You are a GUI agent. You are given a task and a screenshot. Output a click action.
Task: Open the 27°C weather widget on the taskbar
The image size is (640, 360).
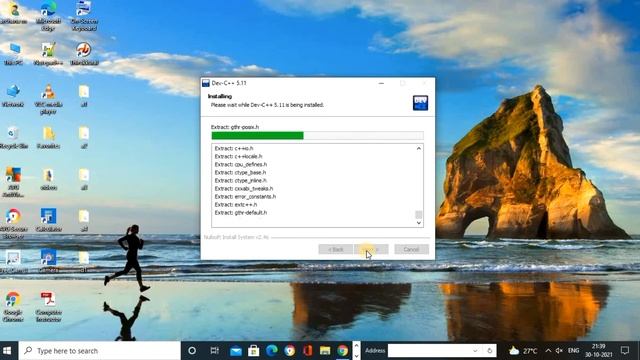tap(523, 351)
